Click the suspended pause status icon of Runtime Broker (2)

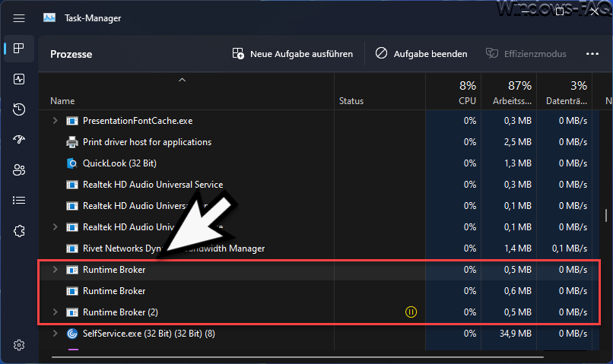[411, 312]
